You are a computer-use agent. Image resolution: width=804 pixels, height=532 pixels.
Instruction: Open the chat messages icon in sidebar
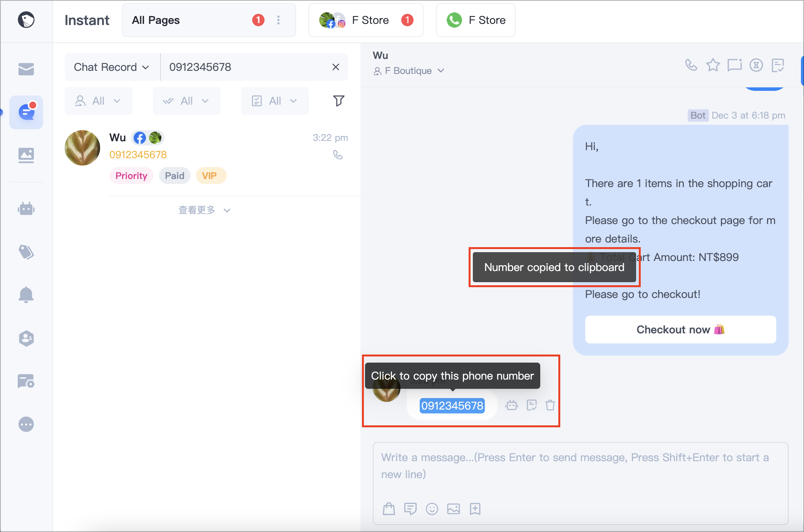[x=26, y=112]
